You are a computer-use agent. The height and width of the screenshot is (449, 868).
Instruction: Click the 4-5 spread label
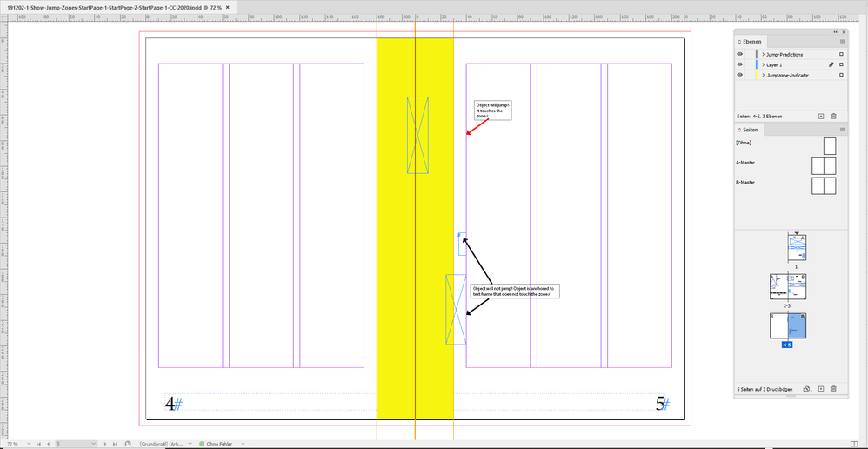point(788,345)
